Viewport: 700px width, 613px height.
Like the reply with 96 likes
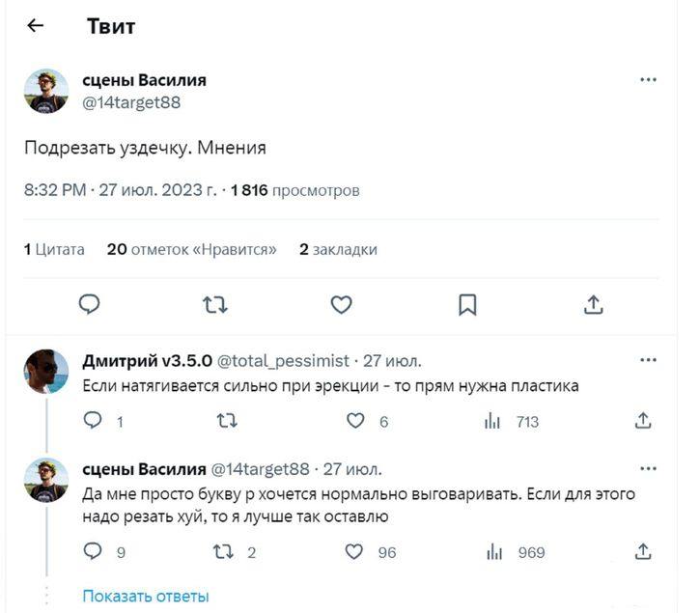click(x=355, y=552)
